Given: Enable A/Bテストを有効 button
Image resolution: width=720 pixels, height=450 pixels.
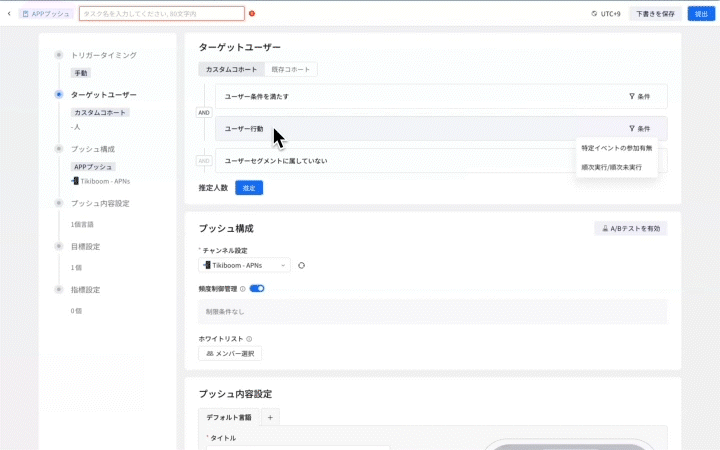Looking at the screenshot, I should tap(631, 228).
